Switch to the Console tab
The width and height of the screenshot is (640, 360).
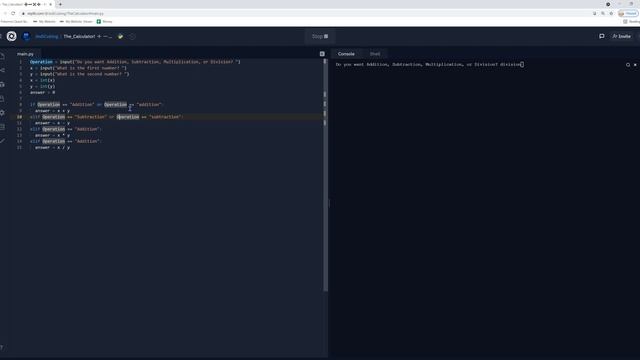[346, 54]
